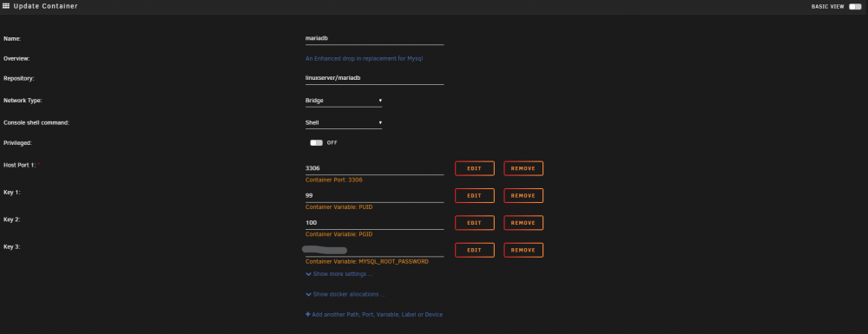The image size is (868, 334).
Task: Click the 'Console shell command:' label
Action: pos(36,123)
